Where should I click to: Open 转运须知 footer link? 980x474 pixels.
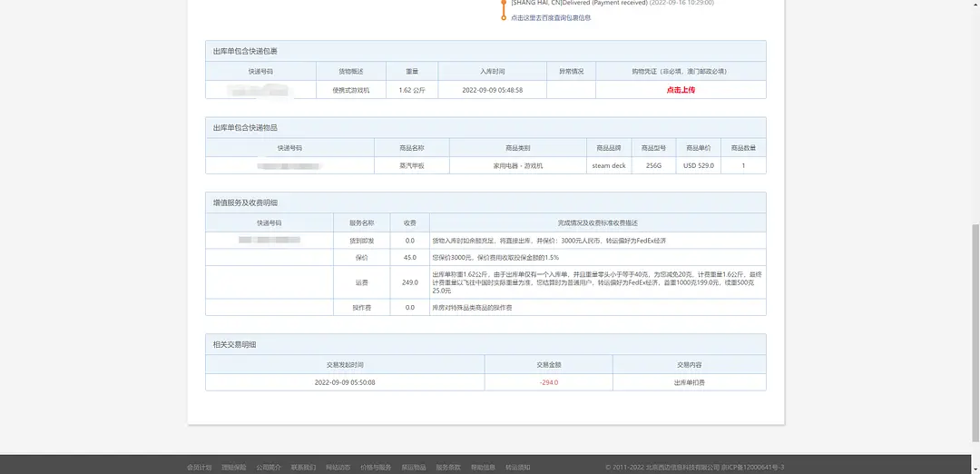pos(518,467)
